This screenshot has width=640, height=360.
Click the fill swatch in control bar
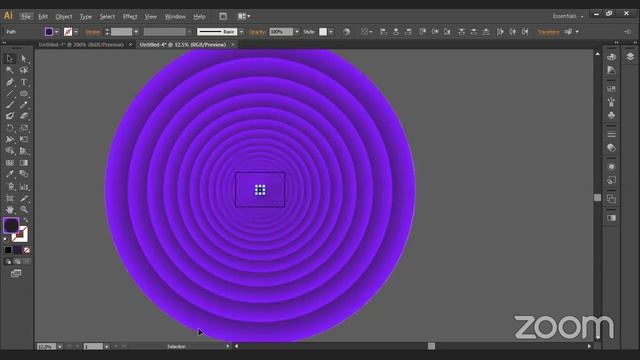[49, 32]
